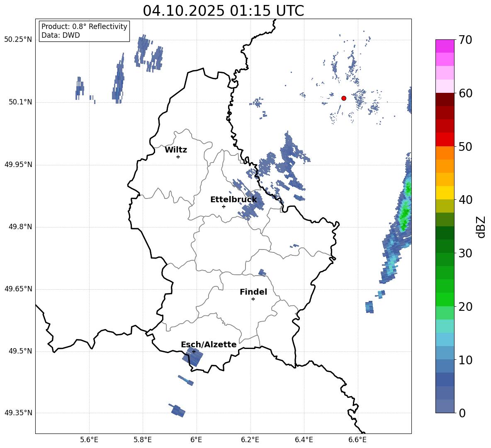Click the yellow colorbar segment near 40
The width and height of the screenshot is (491, 448).
pos(445,193)
